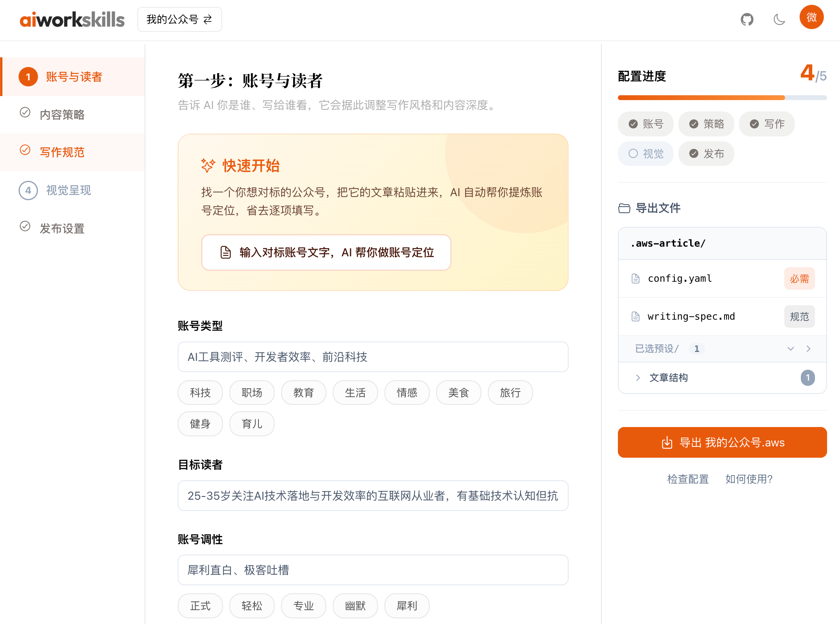Toggle dark mode moon icon
The image size is (840, 624).
779,19
